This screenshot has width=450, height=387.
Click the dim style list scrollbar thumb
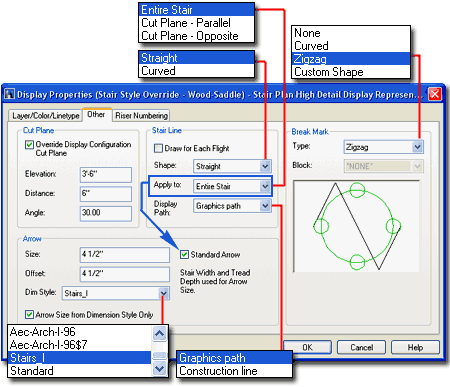click(x=159, y=356)
